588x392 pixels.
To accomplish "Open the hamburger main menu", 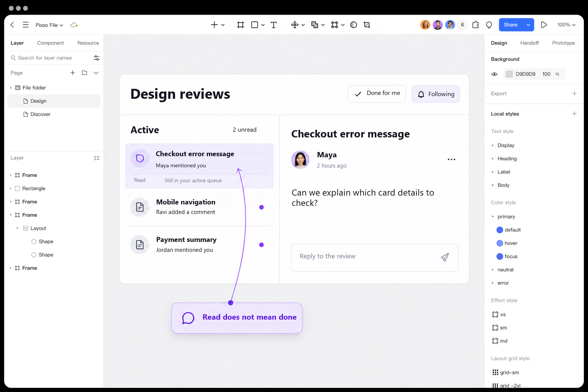I will 26,25.
